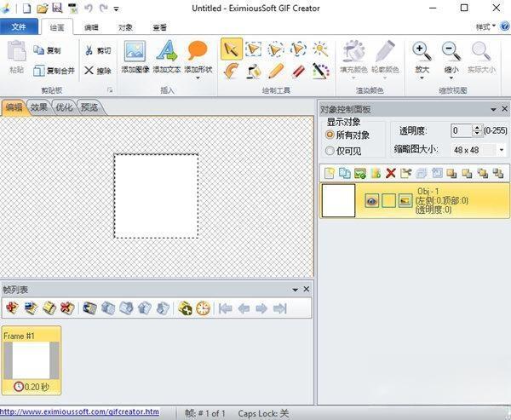This screenshot has height=420, width=511.
Task: Click the white square on the canvas
Action: click(156, 196)
